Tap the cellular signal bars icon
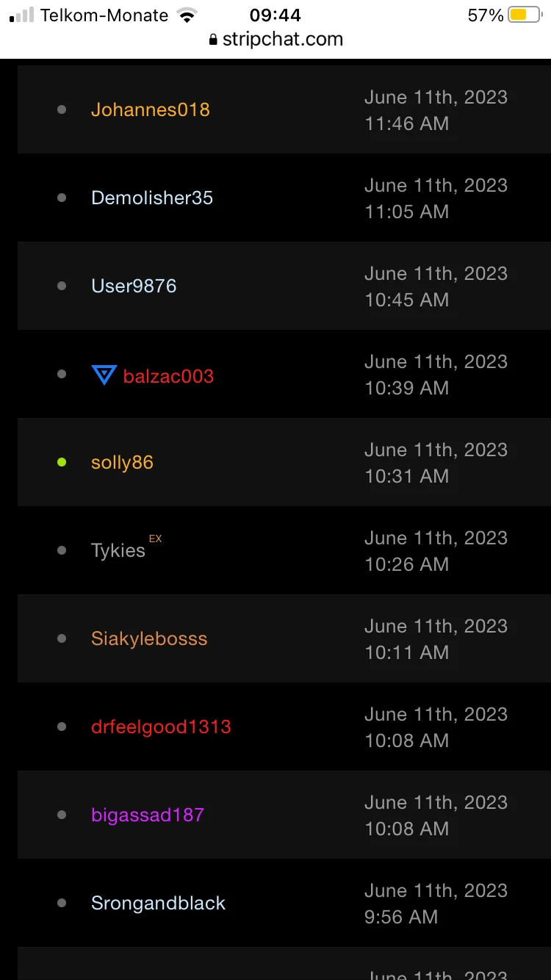This screenshot has width=551, height=980. [21, 15]
